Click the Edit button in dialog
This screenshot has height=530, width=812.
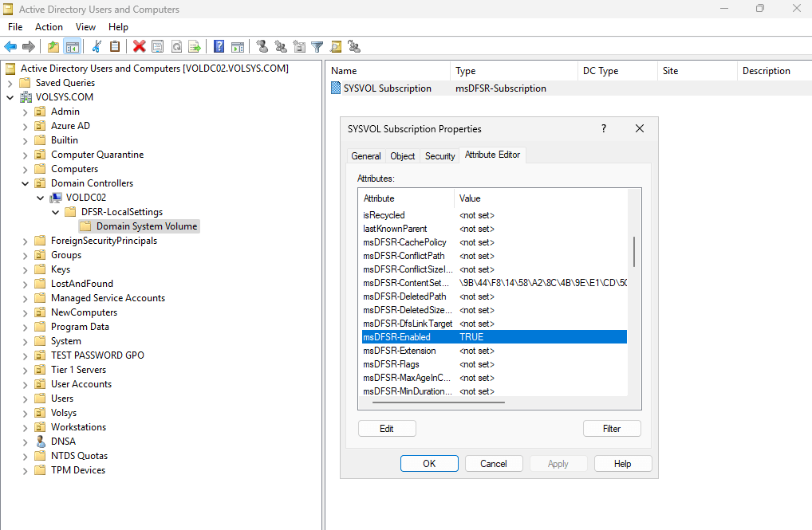pyautogui.click(x=387, y=429)
